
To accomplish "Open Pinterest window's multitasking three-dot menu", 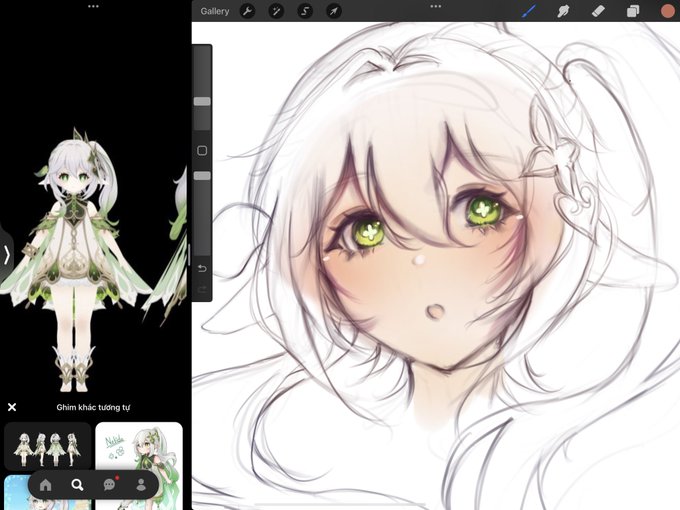I will pyautogui.click(x=93, y=6).
